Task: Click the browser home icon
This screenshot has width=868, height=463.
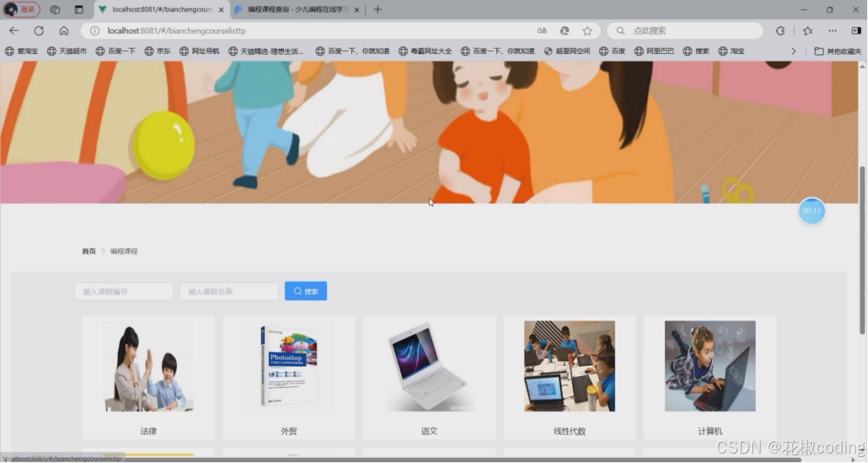Action: (x=64, y=31)
